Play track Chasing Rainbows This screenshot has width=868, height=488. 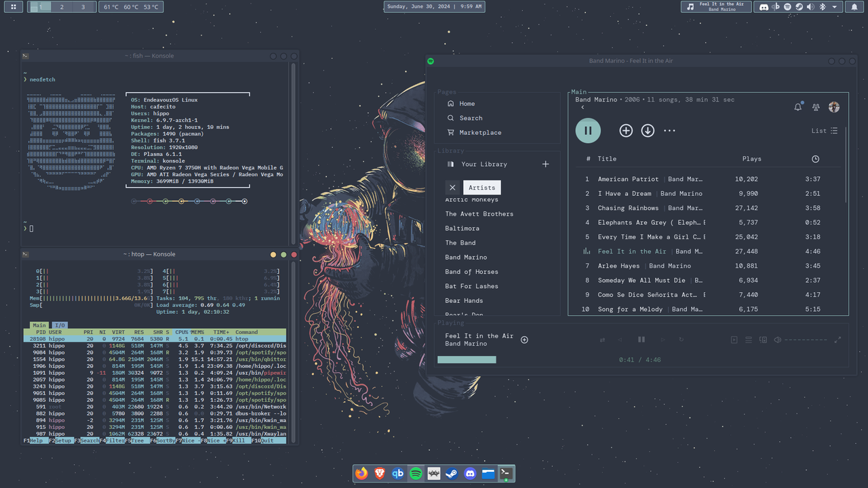[x=628, y=208]
